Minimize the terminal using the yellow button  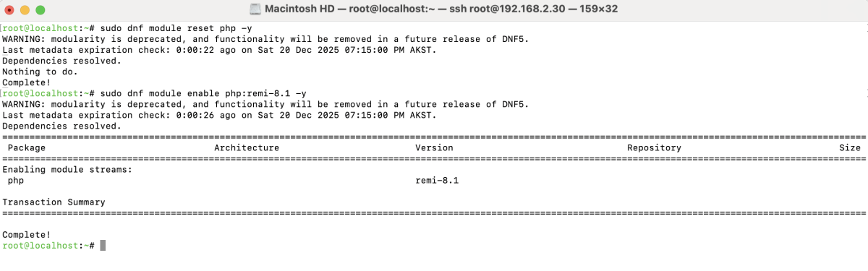[x=25, y=10]
